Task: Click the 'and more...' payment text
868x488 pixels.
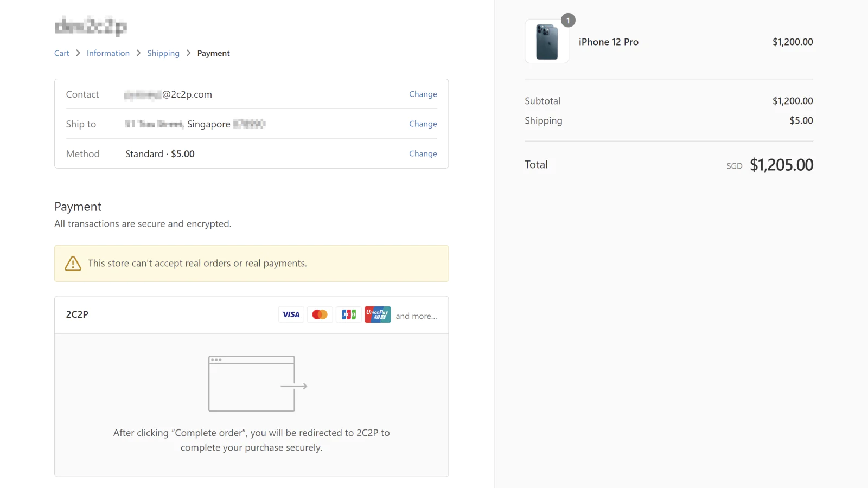Action: tap(416, 316)
